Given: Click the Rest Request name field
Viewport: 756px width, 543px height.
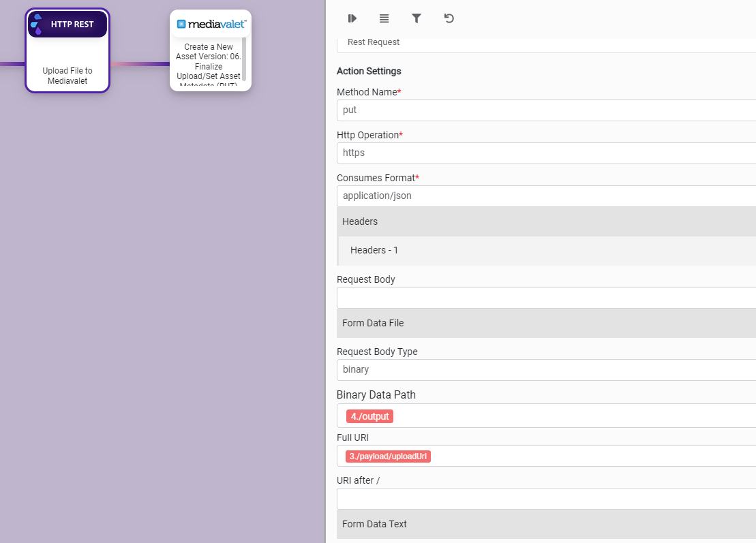Looking at the screenshot, I should click(546, 42).
